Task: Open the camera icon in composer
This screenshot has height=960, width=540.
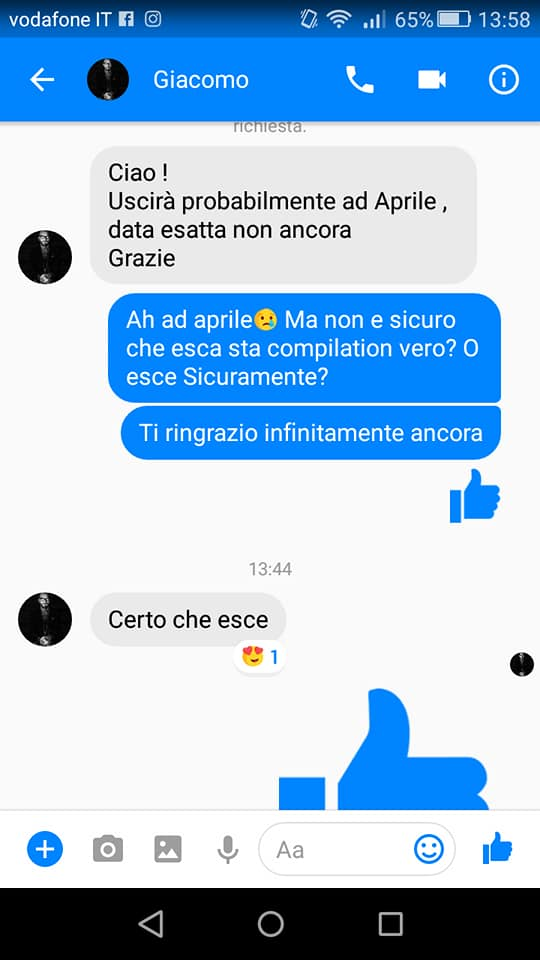Action: pos(108,849)
